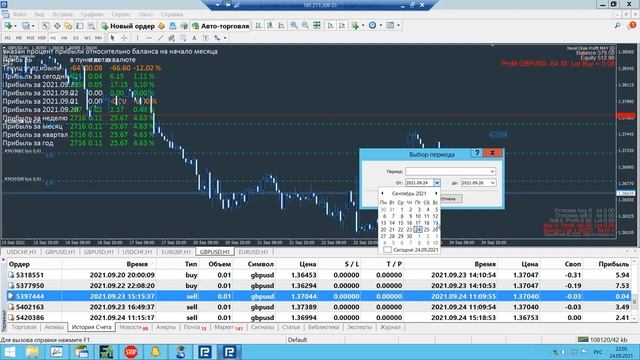Select the vertical line drawing tool
Image resolution: width=640 pixels, height=360 pixels.
138,38
